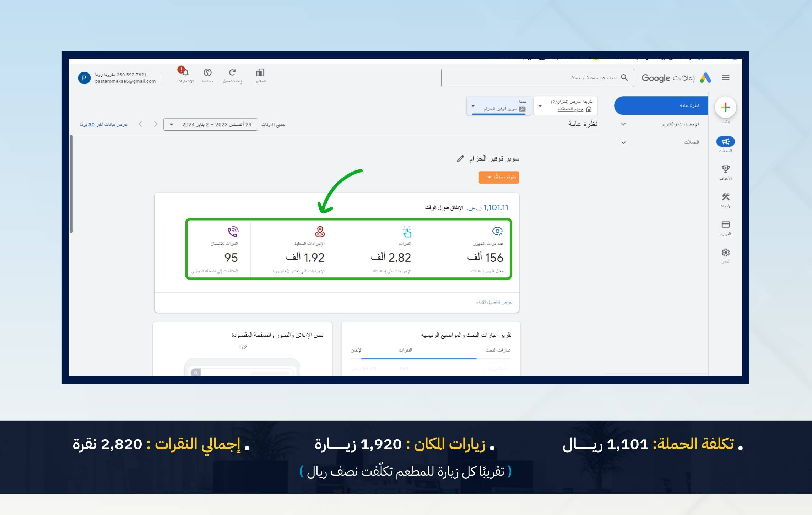
Task: Open the Tools wrench icon
Action: point(725,197)
